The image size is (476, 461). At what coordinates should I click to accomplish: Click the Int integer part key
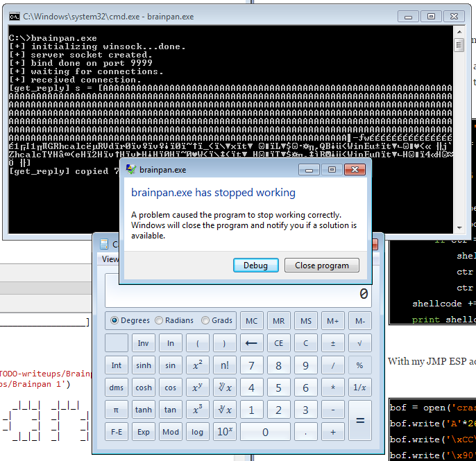point(117,365)
